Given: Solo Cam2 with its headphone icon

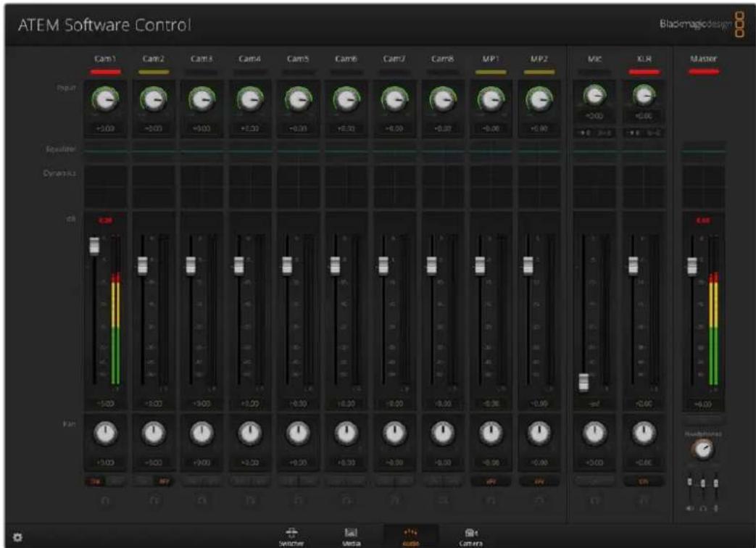Looking at the screenshot, I should click(x=154, y=501).
